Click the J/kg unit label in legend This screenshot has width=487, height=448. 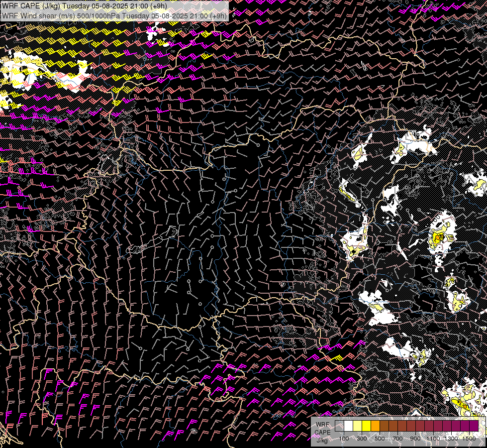pos(322,441)
